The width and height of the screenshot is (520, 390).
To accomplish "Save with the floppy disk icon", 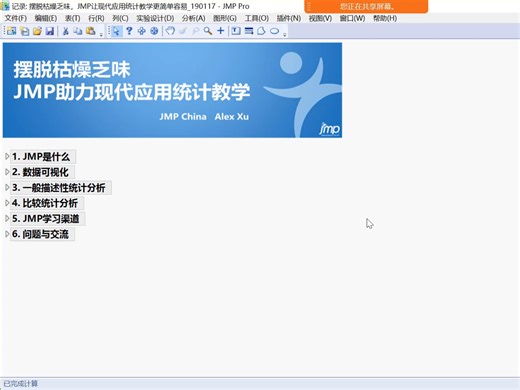I will 50,31.
